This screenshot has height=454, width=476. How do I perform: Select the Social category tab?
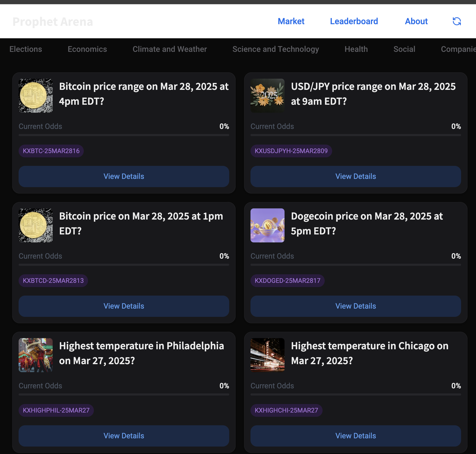coord(404,49)
